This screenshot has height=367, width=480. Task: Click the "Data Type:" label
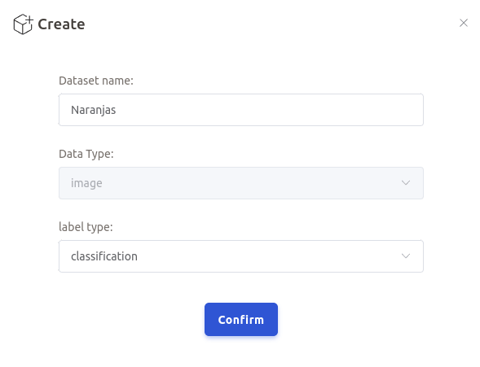pyautogui.click(x=86, y=154)
